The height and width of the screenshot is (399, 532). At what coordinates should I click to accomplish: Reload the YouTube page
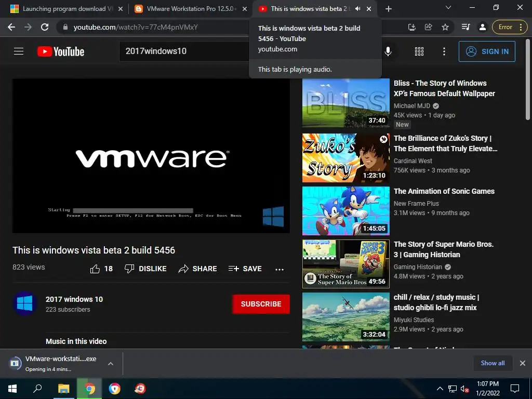click(45, 27)
